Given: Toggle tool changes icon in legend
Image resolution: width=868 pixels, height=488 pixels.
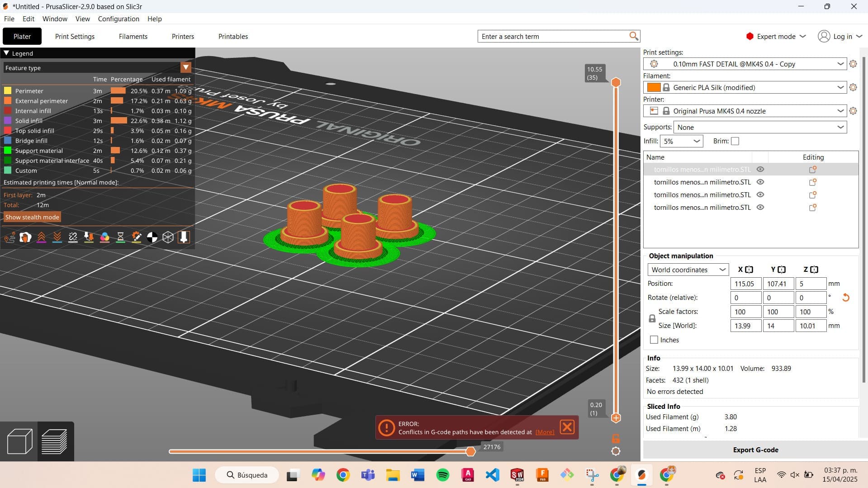Looking at the screenshot, I should pyautogui.click(x=89, y=237).
